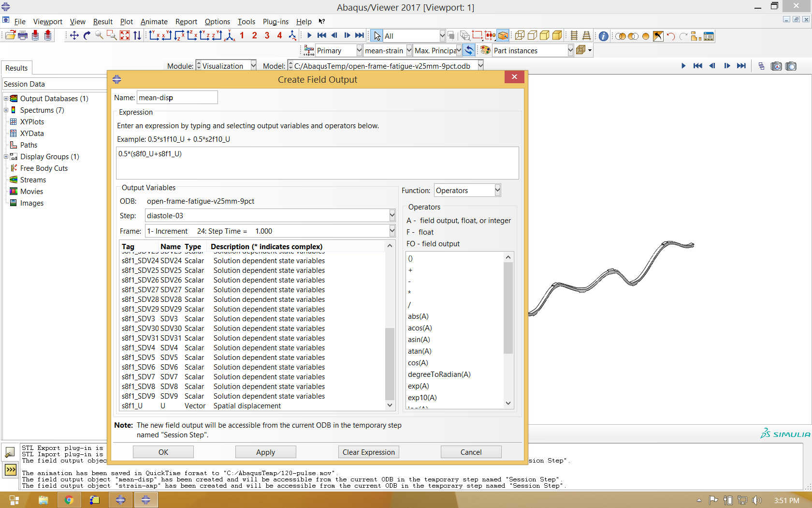Click the Cycle Views arrows icon

(x=137, y=35)
